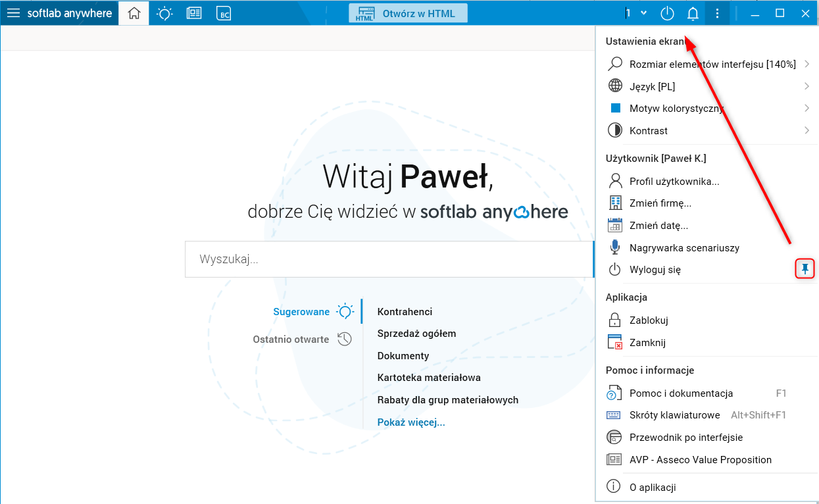Click the info icon beside O aplikacji

pos(614,487)
